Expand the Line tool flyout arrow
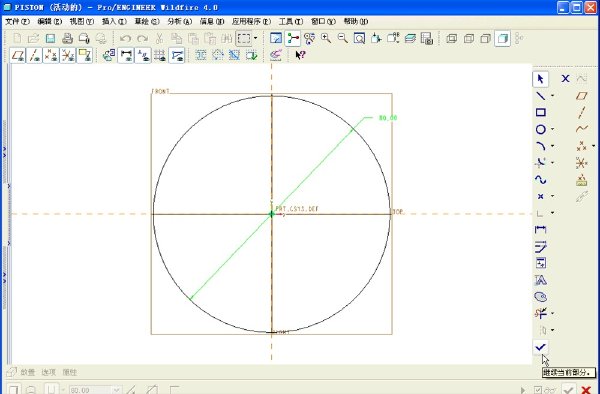This screenshot has width=600, height=394. (553, 96)
